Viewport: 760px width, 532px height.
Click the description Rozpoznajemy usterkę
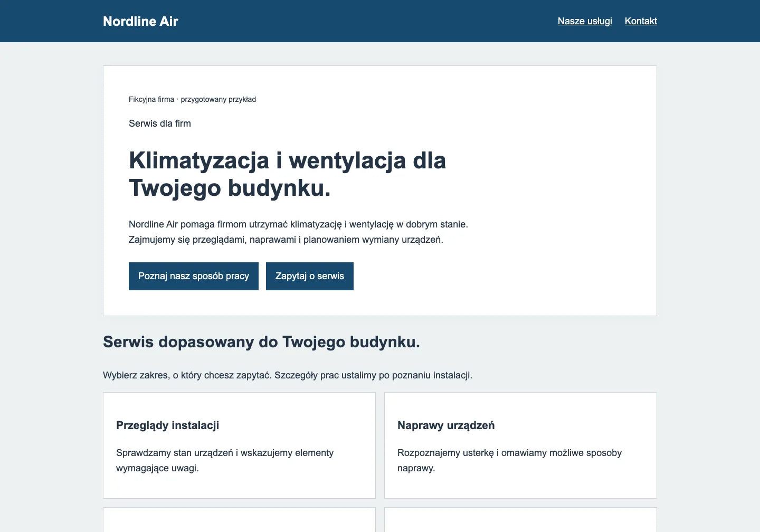pyautogui.click(x=509, y=460)
